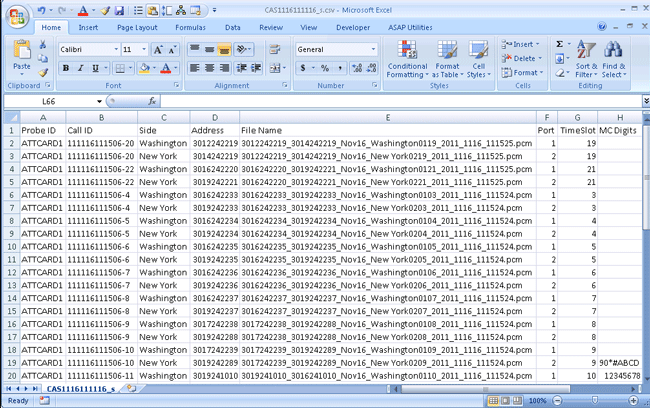The image size is (650, 408).
Task: Switch to Page Layout view in status bar
Action: (x=505, y=401)
